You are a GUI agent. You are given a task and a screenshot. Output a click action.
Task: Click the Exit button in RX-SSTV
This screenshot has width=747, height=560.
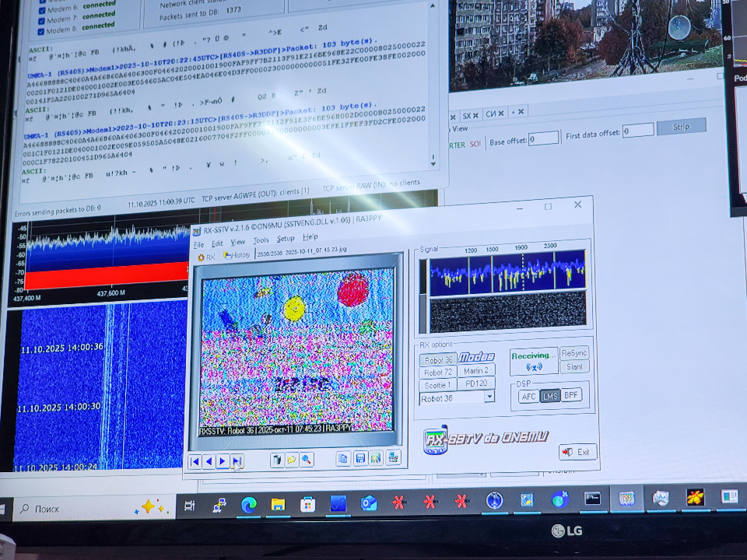578,452
